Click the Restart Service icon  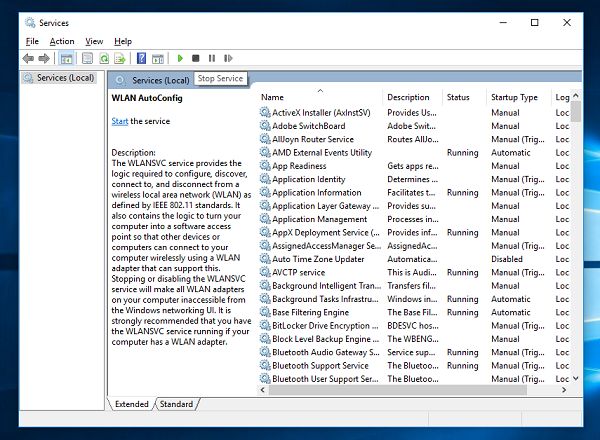point(228,58)
